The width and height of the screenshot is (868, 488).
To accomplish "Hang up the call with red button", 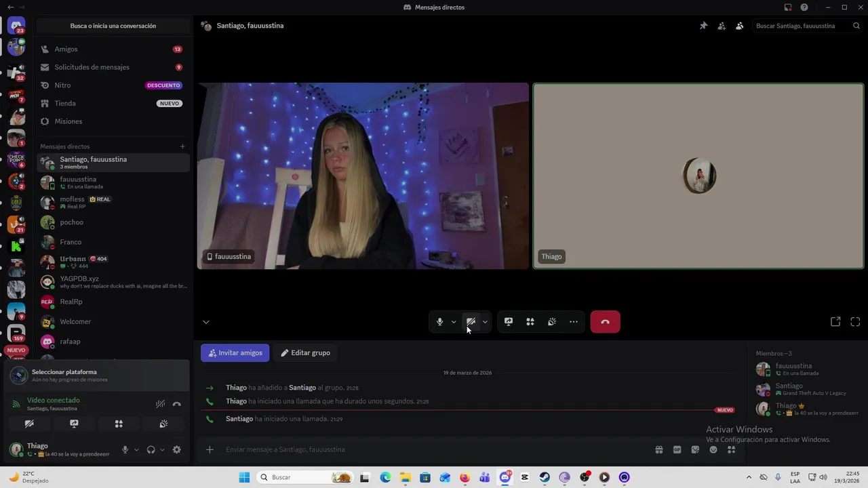I will [606, 322].
